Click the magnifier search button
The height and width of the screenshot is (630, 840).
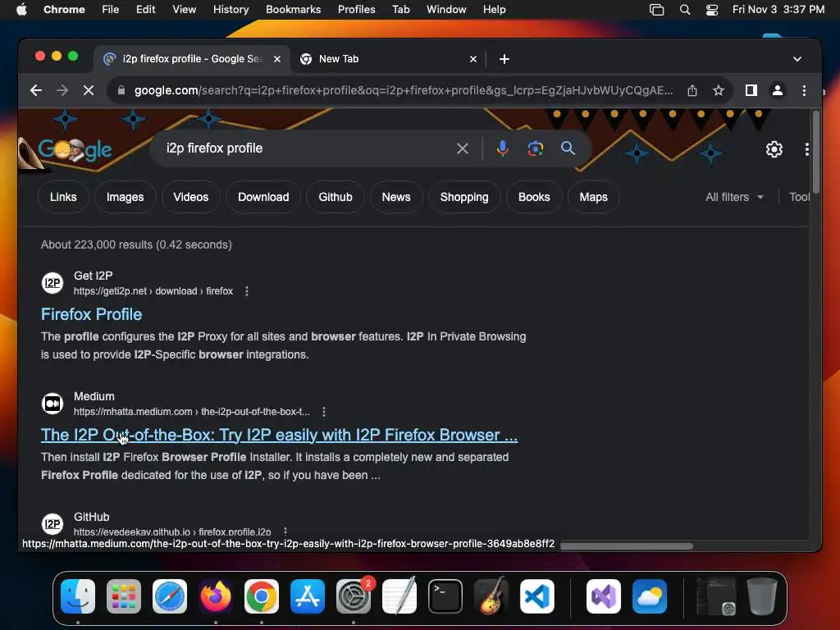click(x=568, y=148)
